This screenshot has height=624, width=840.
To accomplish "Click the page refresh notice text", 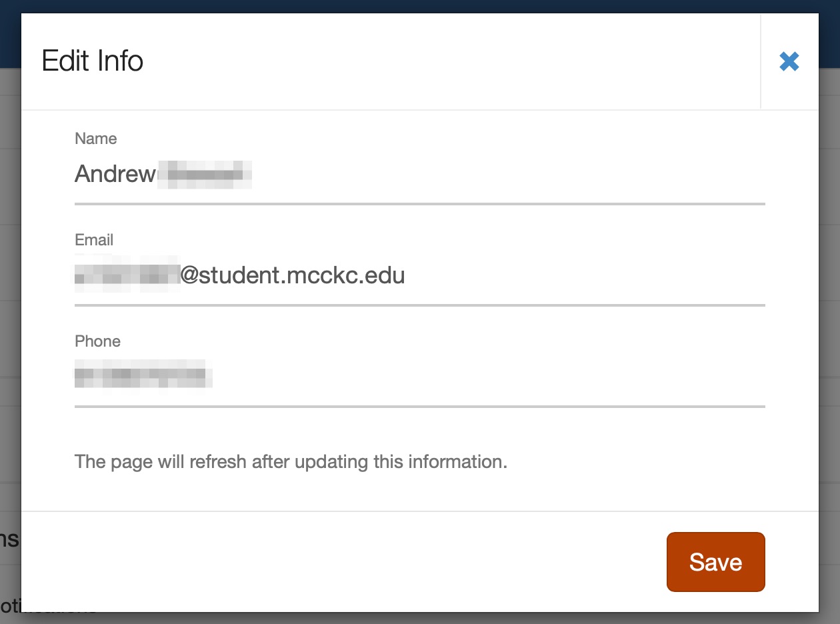I will [x=291, y=461].
